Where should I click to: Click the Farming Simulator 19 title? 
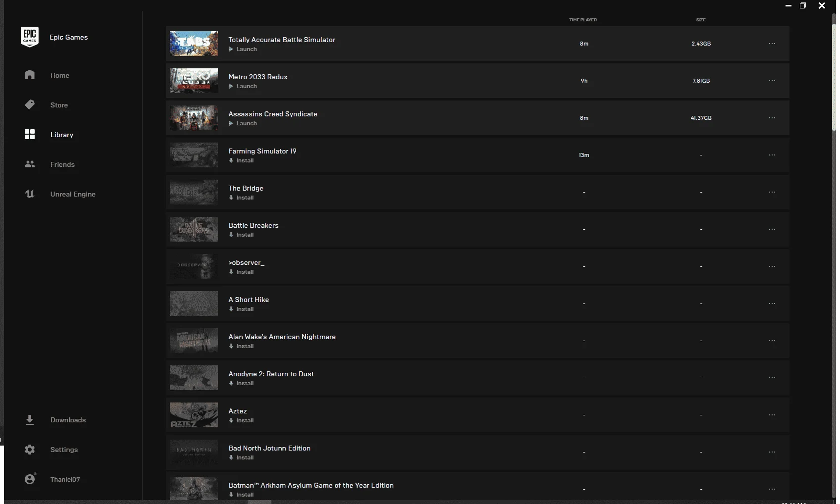pos(262,151)
